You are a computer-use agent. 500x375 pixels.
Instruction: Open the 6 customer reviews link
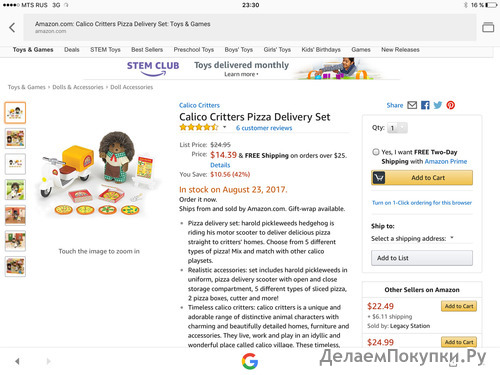coord(264,128)
